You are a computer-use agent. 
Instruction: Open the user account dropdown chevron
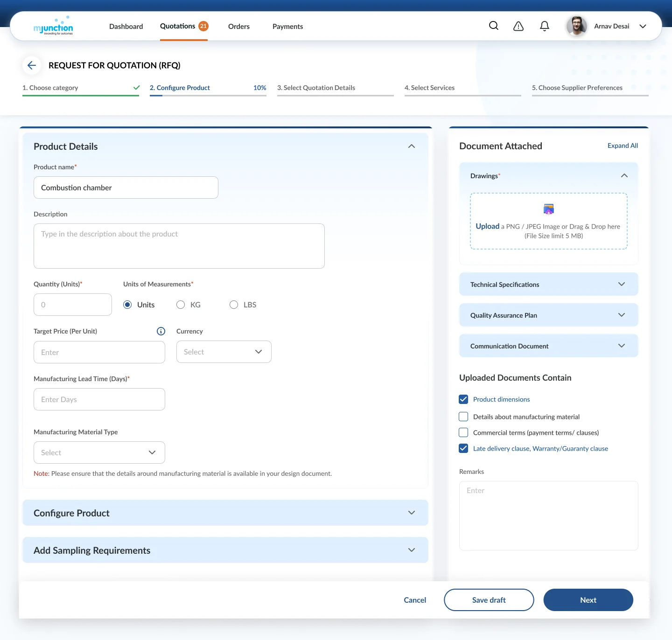click(x=643, y=26)
